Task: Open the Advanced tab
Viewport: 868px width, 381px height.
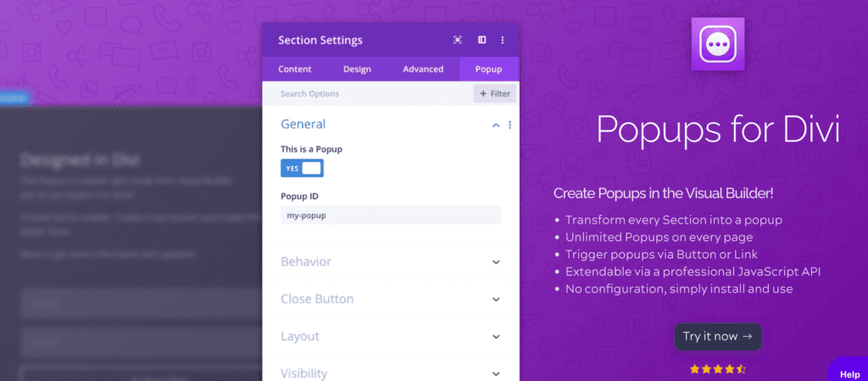Action: [423, 69]
